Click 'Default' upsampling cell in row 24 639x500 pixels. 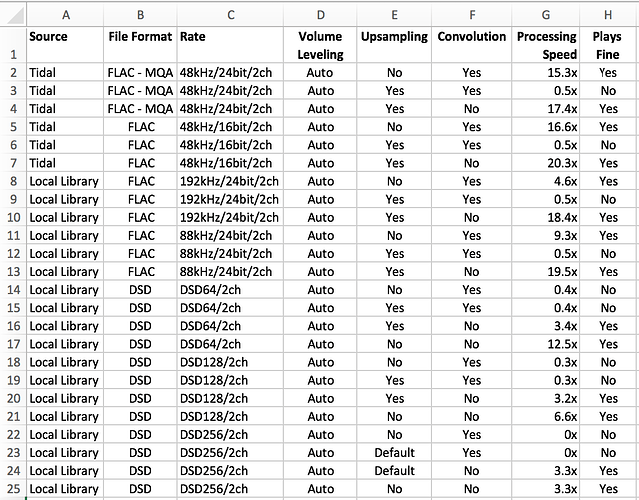pos(394,471)
